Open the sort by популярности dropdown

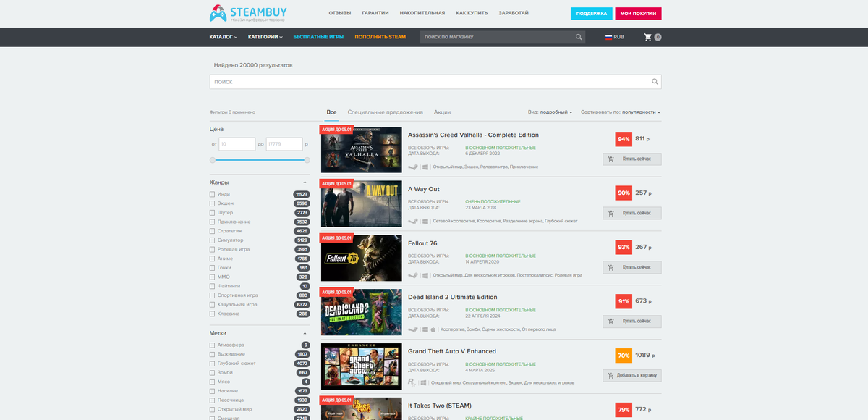coord(621,112)
